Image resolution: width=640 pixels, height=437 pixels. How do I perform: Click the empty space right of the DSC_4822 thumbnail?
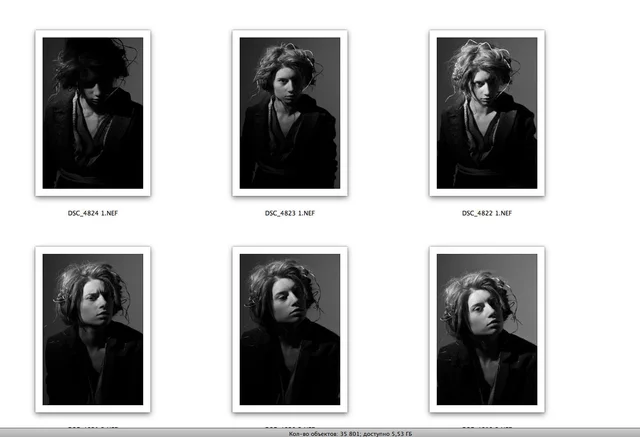coord(592,113)
